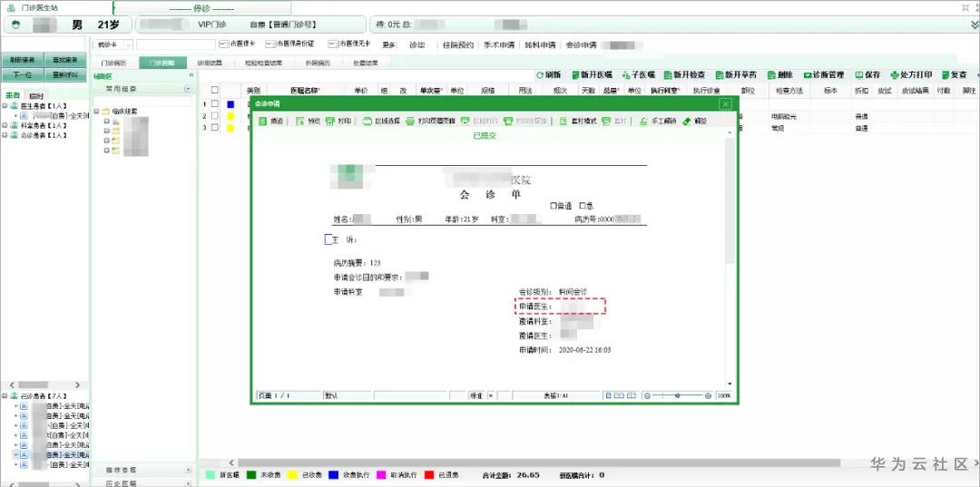Check the checkbox on order row 1

(x=214, y=103)
